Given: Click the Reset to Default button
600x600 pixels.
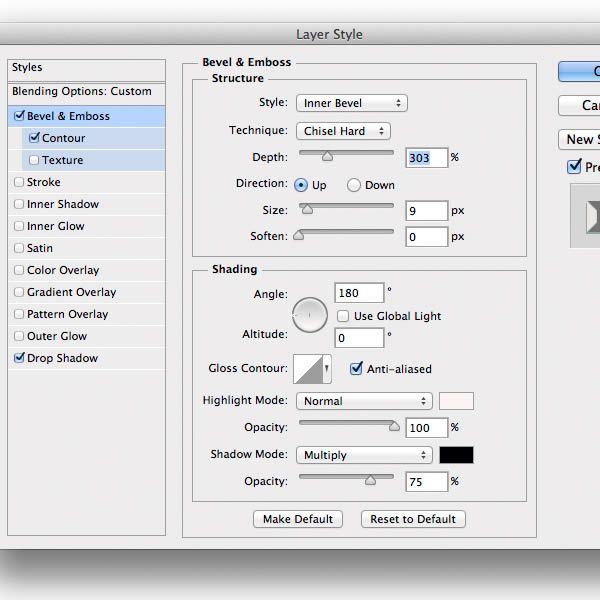Looking at the screenshot, I should pos(413,519).
